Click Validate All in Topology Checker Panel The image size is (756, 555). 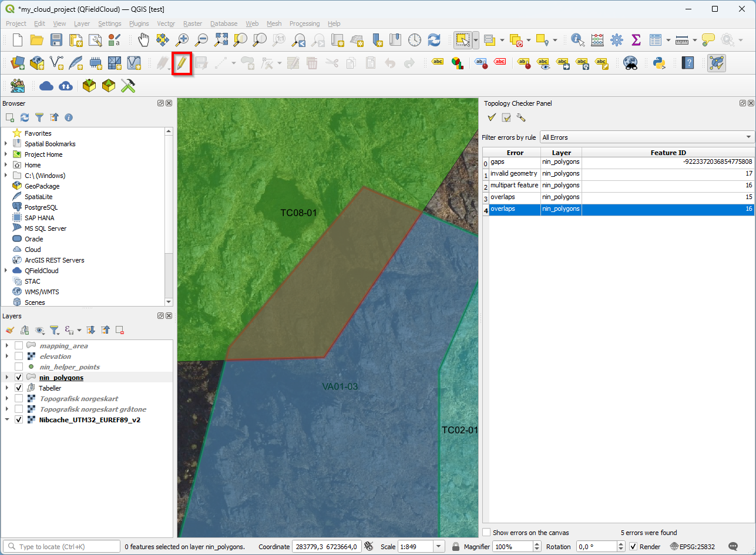(492, 117)
